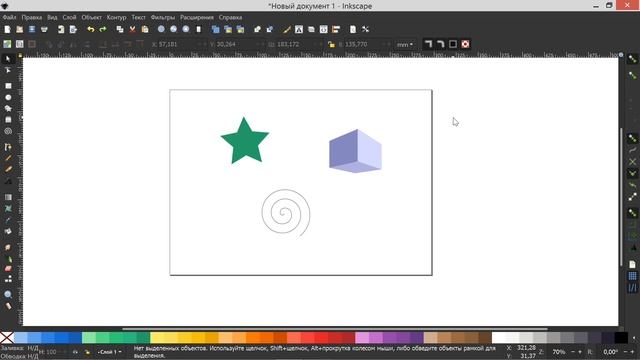This screenshot has width=640, height=360.
Task: Click the purple 3D box shape
Action: click(356, 151)
